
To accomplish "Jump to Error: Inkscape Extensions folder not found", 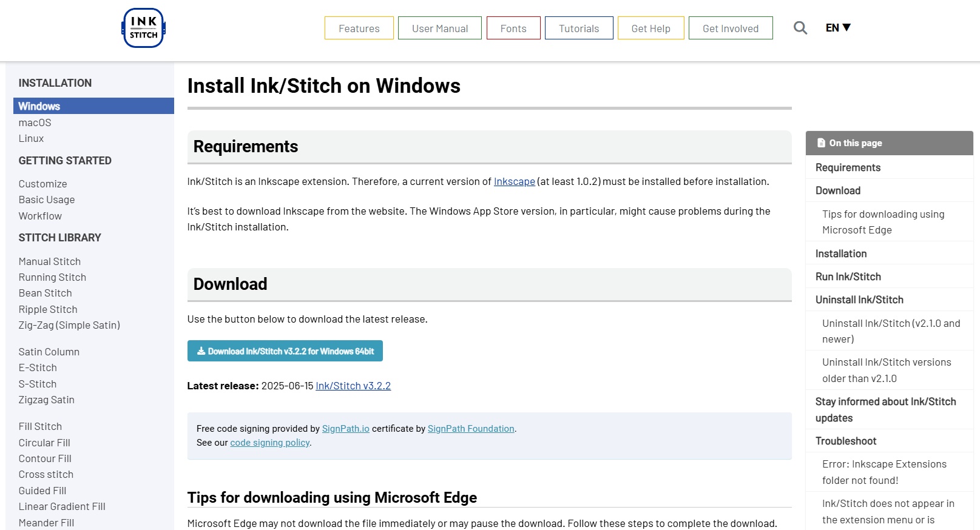I will point(884,472).
